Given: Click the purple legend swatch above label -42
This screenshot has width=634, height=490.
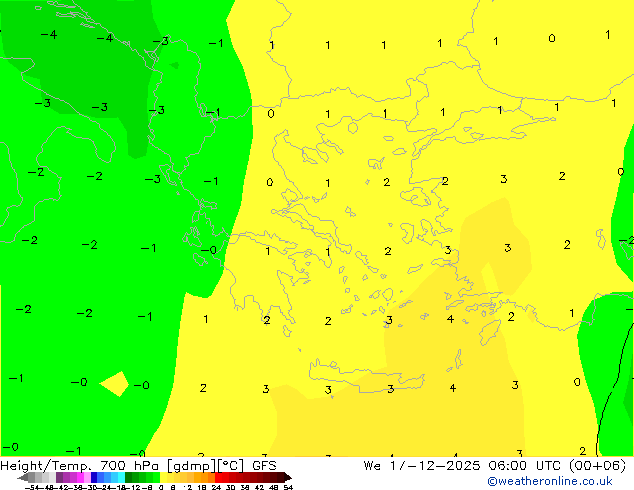Looking at the screenshot, I should pyautogui.click(x=60, y=477).
